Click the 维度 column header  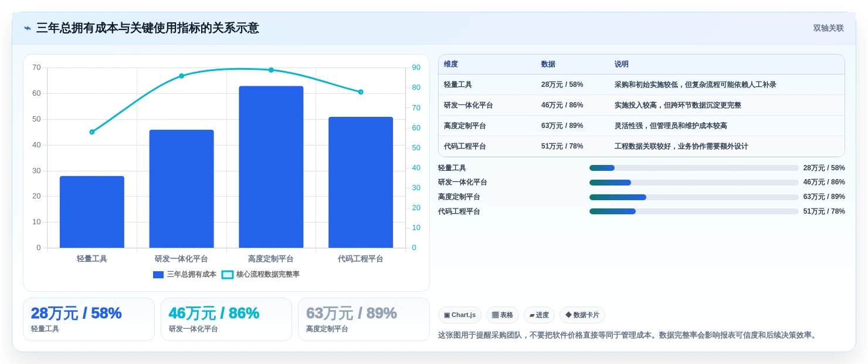pyautogui.click(x=451, y=65)
